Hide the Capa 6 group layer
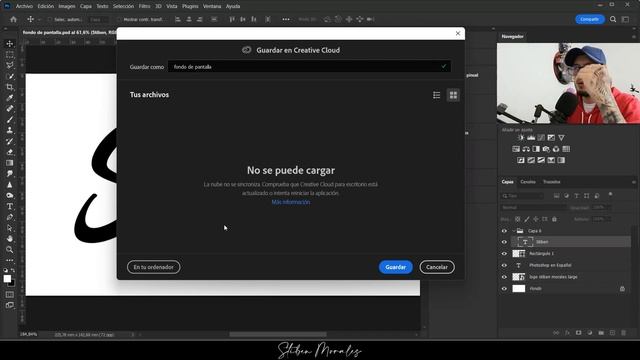The height and width of the screenshot is (360, 640). click(504, 231)
